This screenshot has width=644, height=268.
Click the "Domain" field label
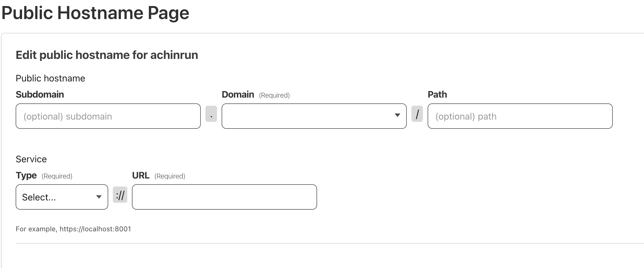tap(238, 94)
